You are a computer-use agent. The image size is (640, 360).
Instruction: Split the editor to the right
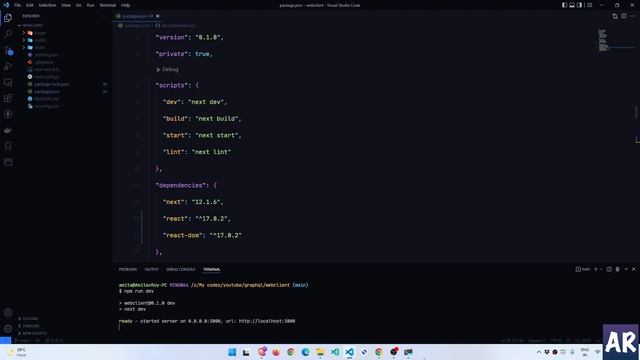tap(624, 16)
